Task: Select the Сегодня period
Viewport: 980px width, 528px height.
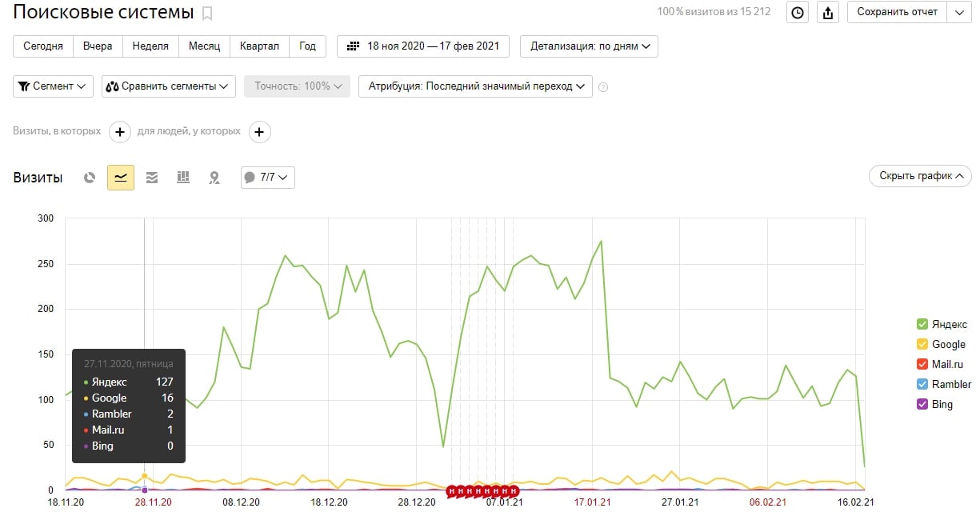Action: coord(43,46)
